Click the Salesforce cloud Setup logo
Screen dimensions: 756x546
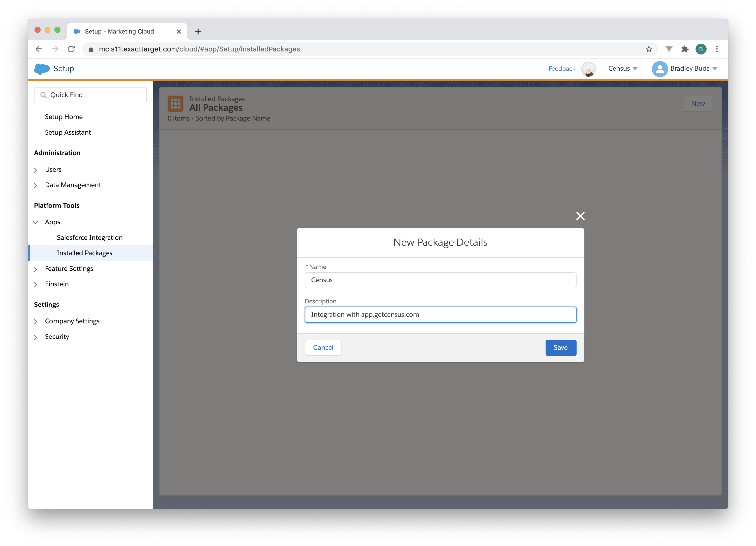click(42, 69)
